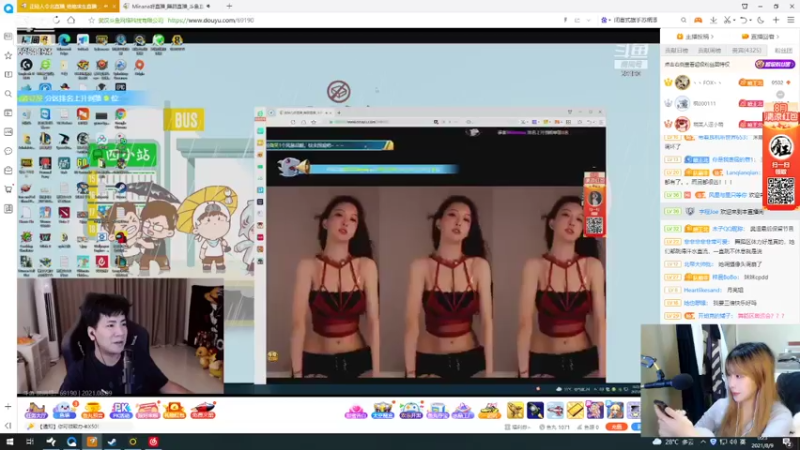
Task: Open the PK activity icon
Action: (121, 410)
